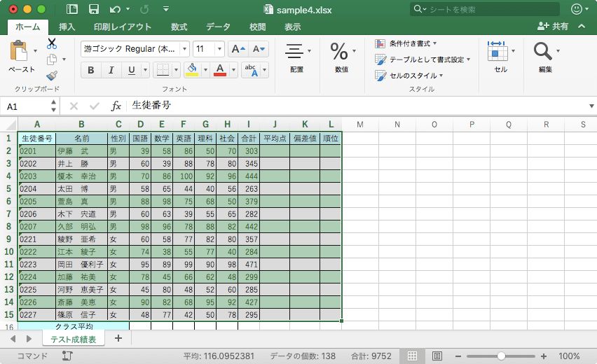
Task: Add a new sheet with plus
Action: click(118, 338)
